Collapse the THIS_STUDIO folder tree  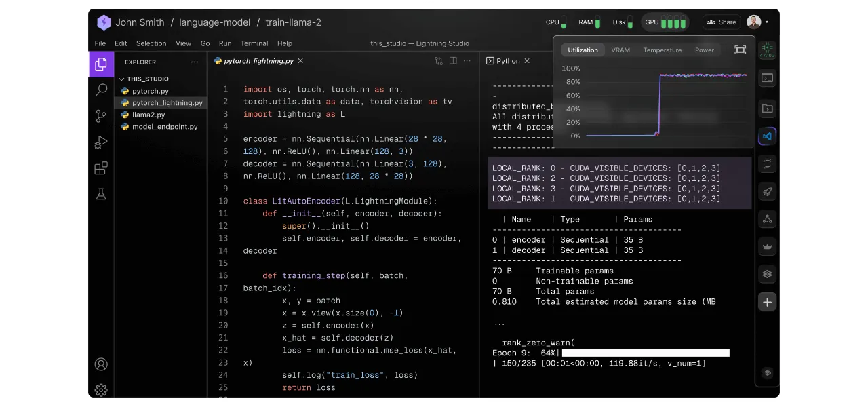(122, 79)
